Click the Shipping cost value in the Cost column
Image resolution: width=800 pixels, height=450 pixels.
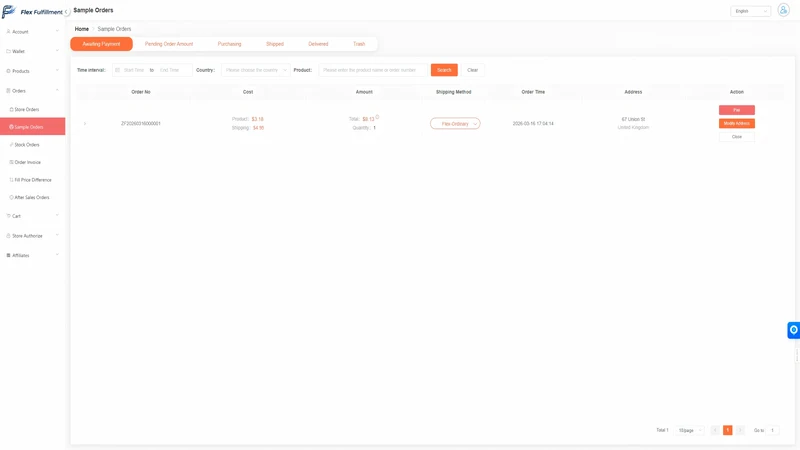click(259, 128)
